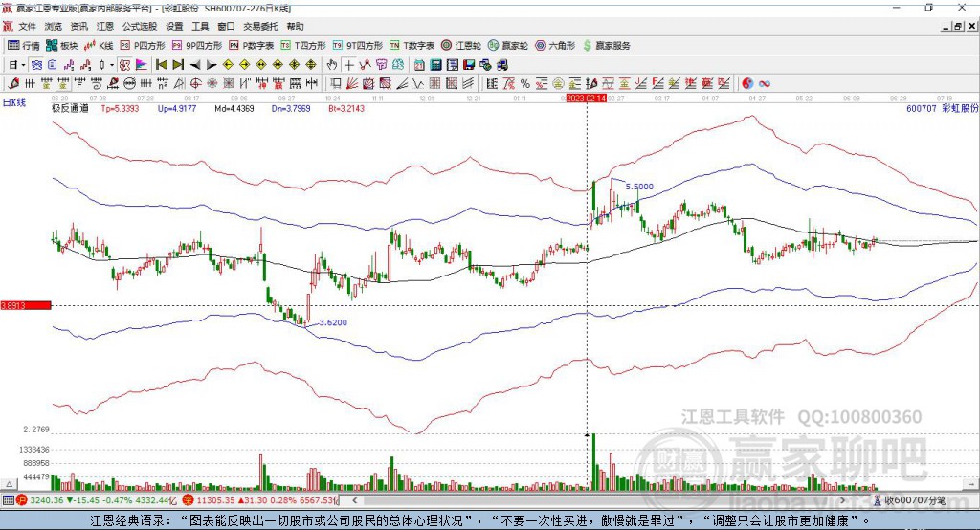Open the 江恩 menu
The height and width of the screenshot is (530, 980).
(x=105, y=26)
